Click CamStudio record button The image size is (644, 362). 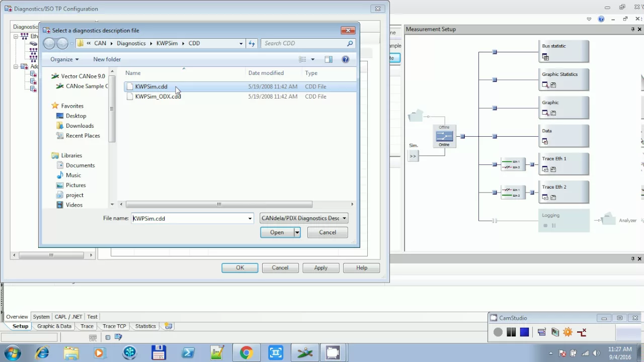click(x=498, y=332)
